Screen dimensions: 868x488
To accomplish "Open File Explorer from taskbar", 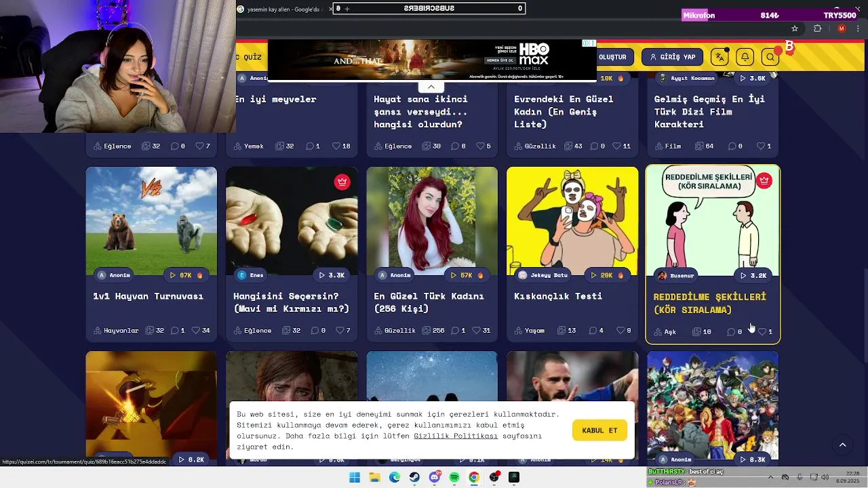I will pos(374,477).
